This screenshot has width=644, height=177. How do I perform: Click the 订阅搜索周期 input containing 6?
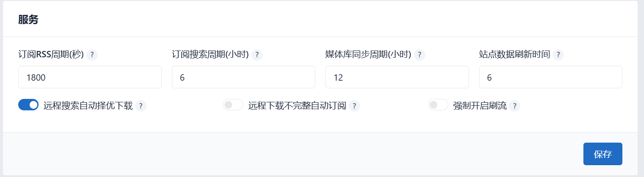pos(244,77)
